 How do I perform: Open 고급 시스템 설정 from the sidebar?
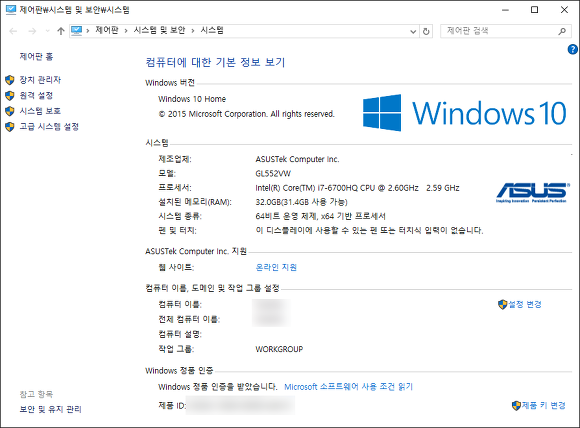[x=49, y=127]
